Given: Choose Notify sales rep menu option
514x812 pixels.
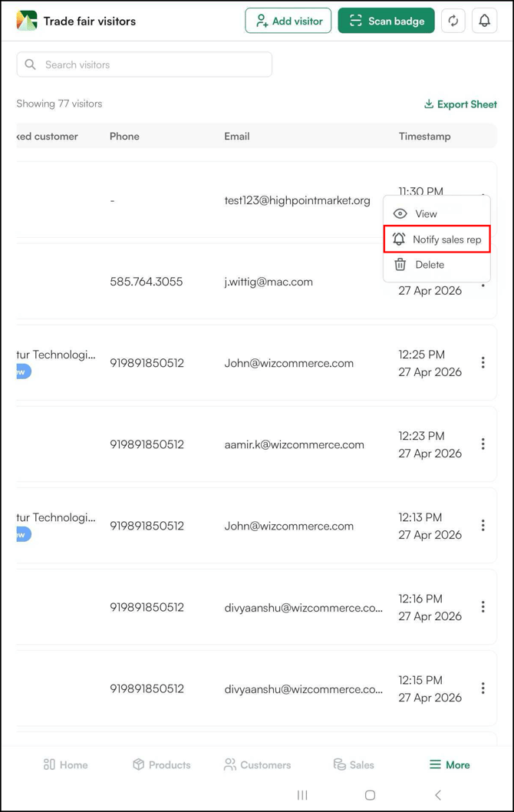Looking at the screenshot, I should [437, 239].
